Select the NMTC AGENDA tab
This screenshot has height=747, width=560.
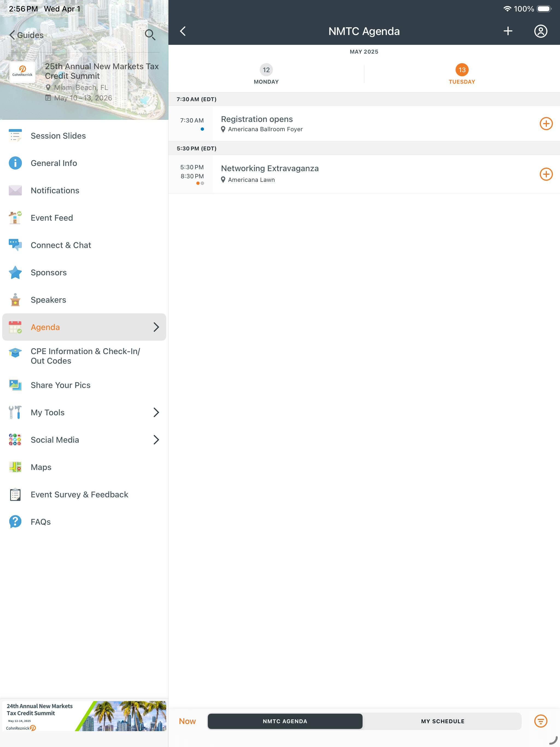pos(285,721)
